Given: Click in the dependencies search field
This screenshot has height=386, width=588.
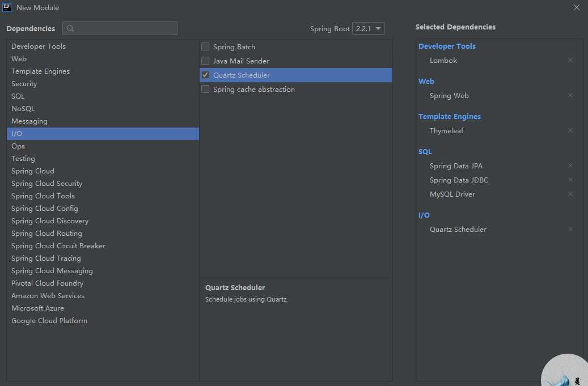Looking at the screenshot, I should click(x=120, y=28).
